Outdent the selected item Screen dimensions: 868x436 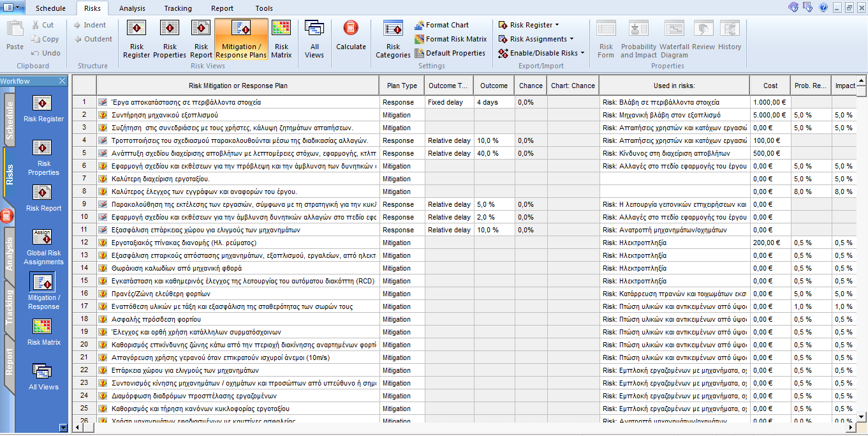coord(93,39)
